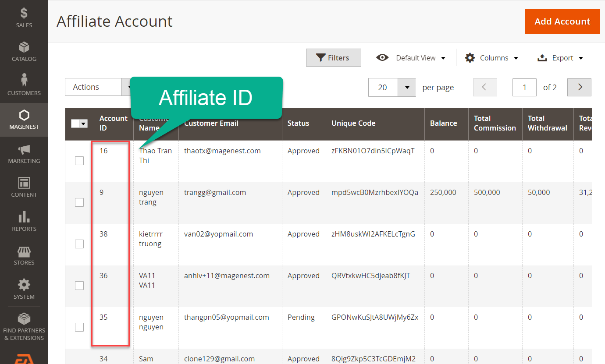Go to Customers in sidebar
Viewport: 605px width, 364px height.
coord(24,85)
